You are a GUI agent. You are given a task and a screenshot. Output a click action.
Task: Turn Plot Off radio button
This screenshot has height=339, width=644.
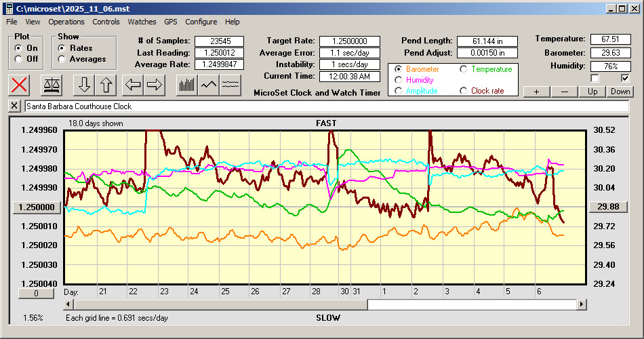click(x=18, y=59)
